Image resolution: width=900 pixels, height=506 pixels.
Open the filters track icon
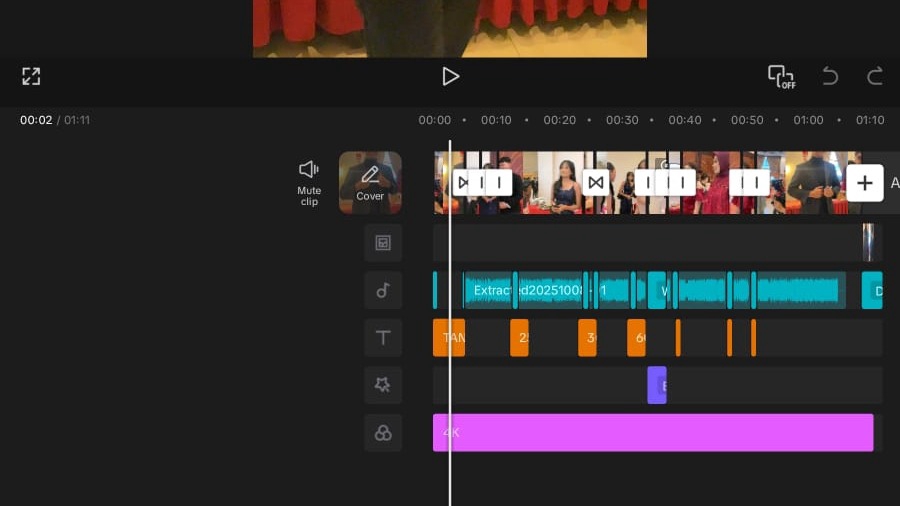tap(383, 433)
